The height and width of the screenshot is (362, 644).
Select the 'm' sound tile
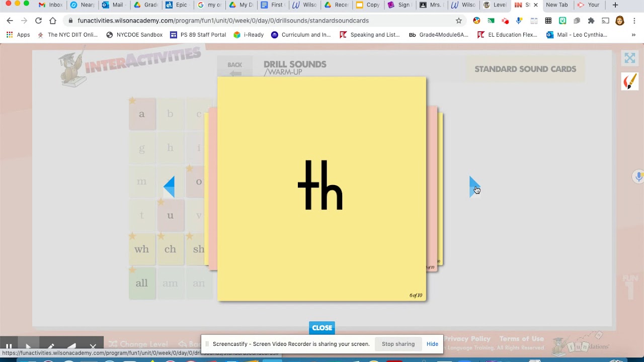coord(142,182)
